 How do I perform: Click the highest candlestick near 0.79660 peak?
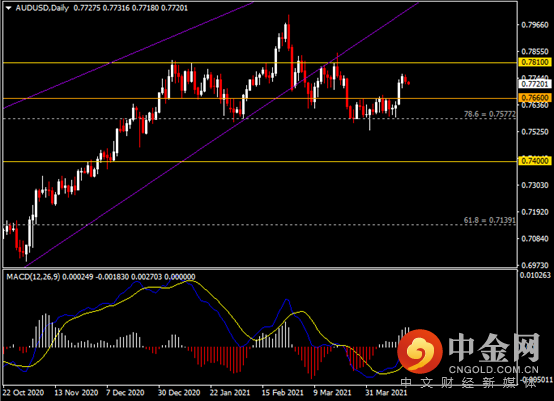[289, 34]
